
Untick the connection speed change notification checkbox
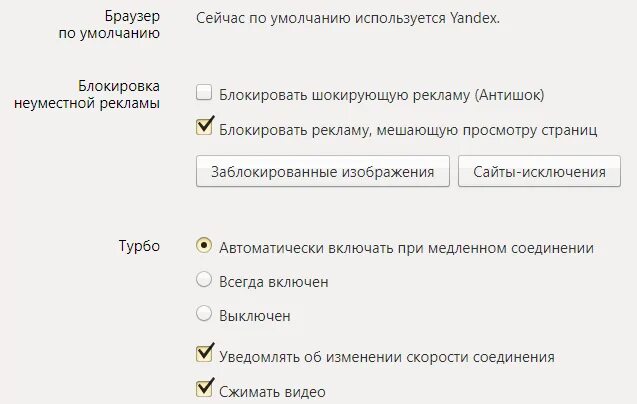click(x=204, y=354)
